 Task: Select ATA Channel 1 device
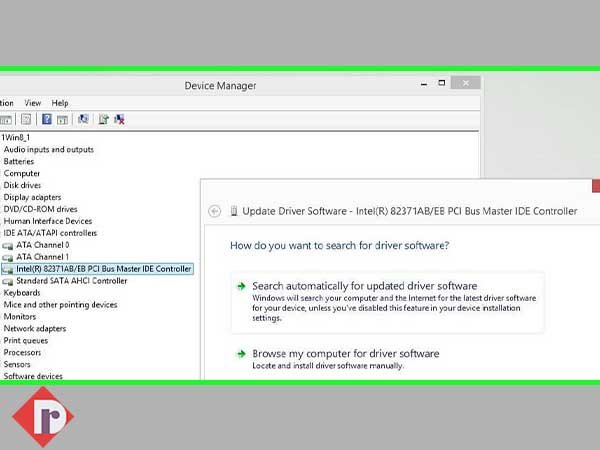(42, 257)
